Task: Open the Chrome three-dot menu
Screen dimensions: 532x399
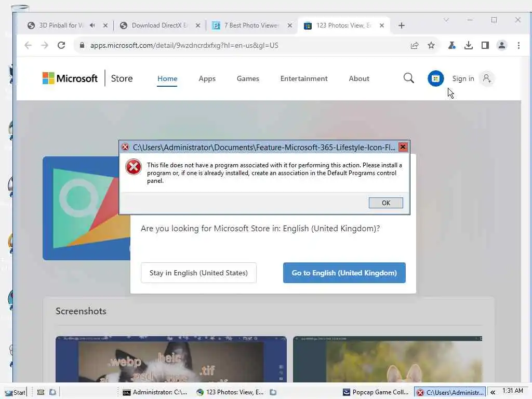Action: 518,46
